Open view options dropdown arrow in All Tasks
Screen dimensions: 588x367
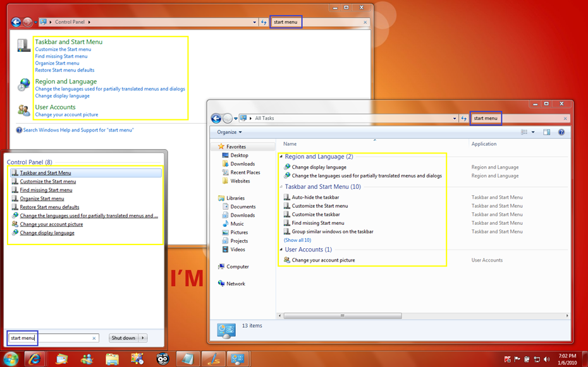tap(533, 132)
